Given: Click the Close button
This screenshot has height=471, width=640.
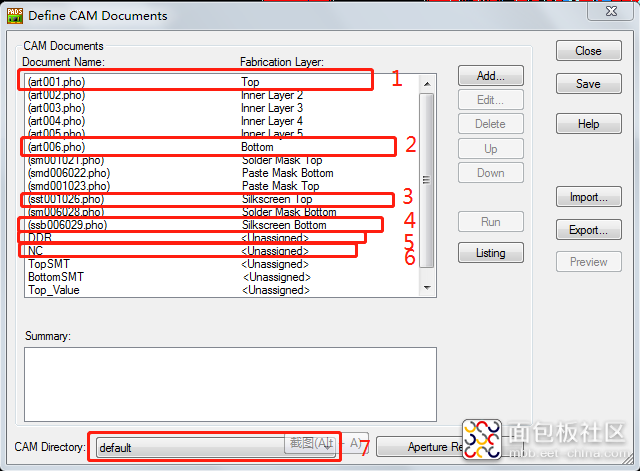Looking at the screenshot, I should click(589, 51).
